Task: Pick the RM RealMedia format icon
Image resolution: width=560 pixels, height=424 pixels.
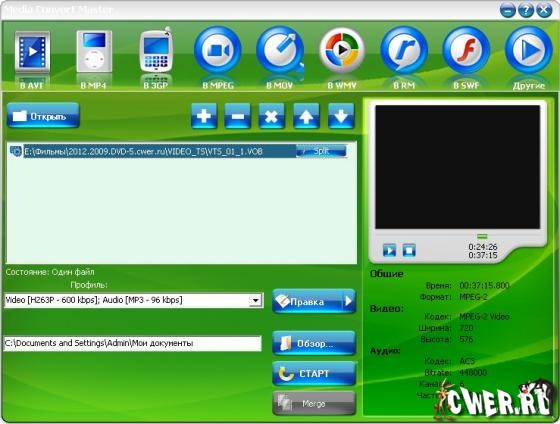Action: click(x=404, y=50)
